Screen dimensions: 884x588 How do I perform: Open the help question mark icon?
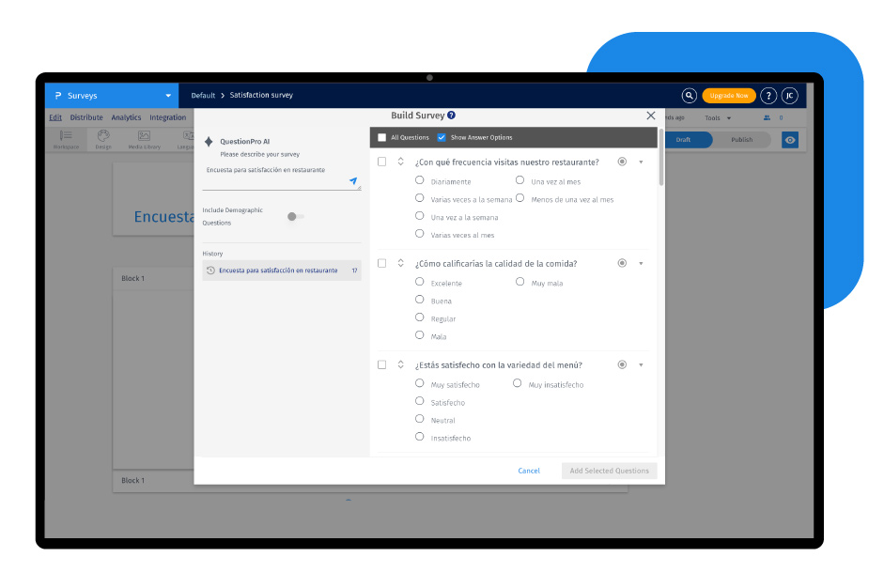(x=768, y=96)
